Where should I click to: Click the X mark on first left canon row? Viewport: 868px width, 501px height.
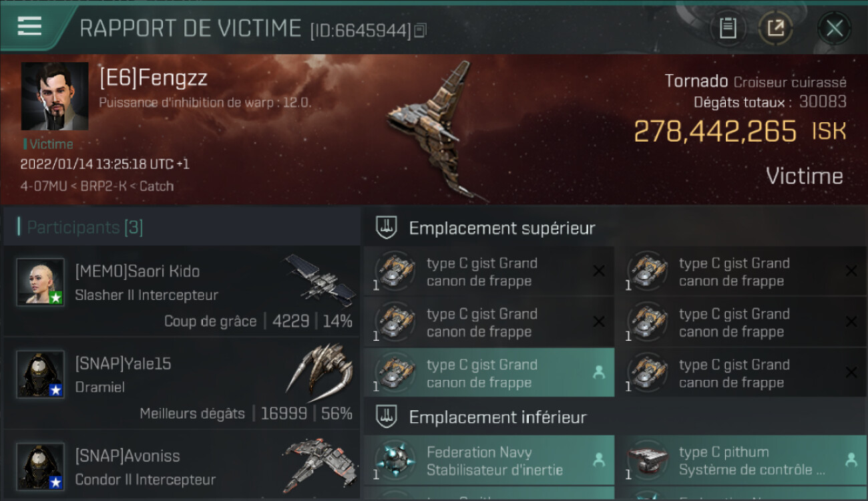pos(599,271)
